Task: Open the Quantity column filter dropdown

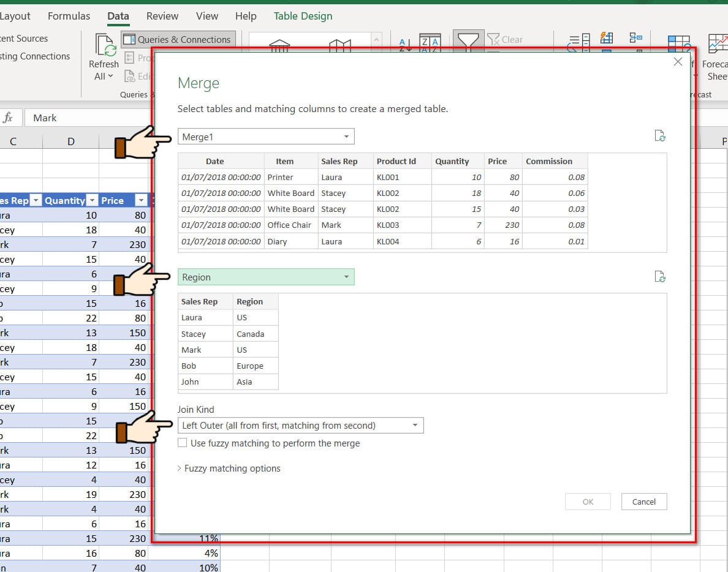Action: point(92,201)
